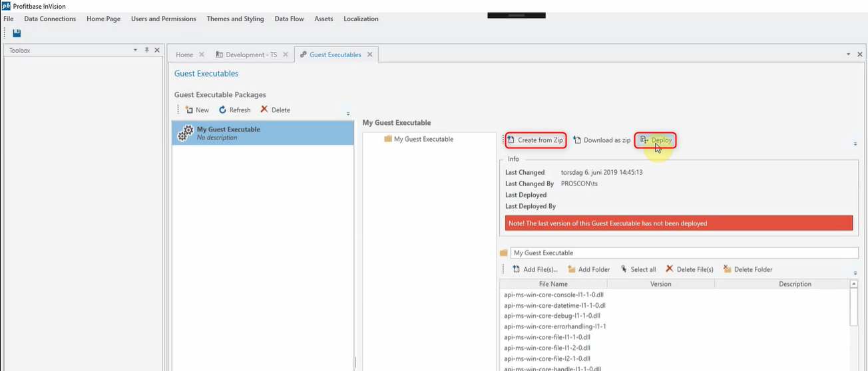Click Create from Zip
The width and height of the screenshot is (868, 371).
[535, 140]
